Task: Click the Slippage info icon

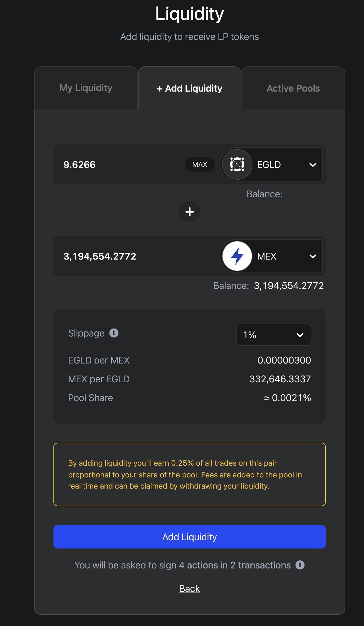Action: coord(114,333)
